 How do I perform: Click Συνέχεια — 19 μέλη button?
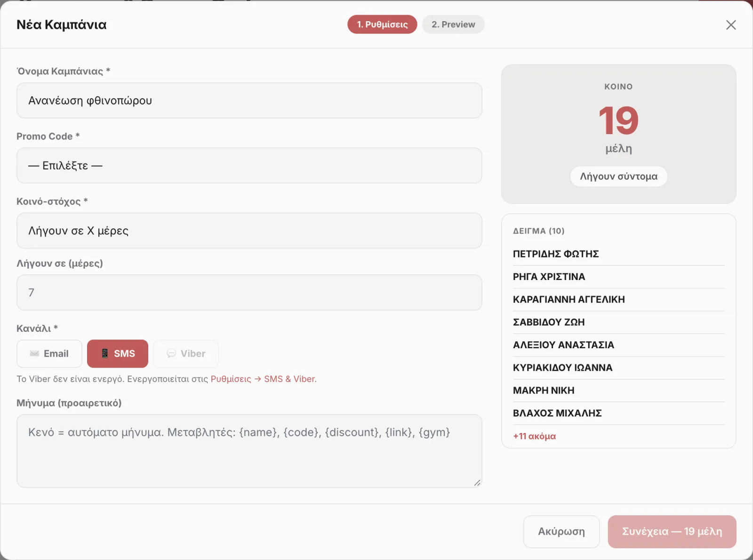tap(672, 532)
